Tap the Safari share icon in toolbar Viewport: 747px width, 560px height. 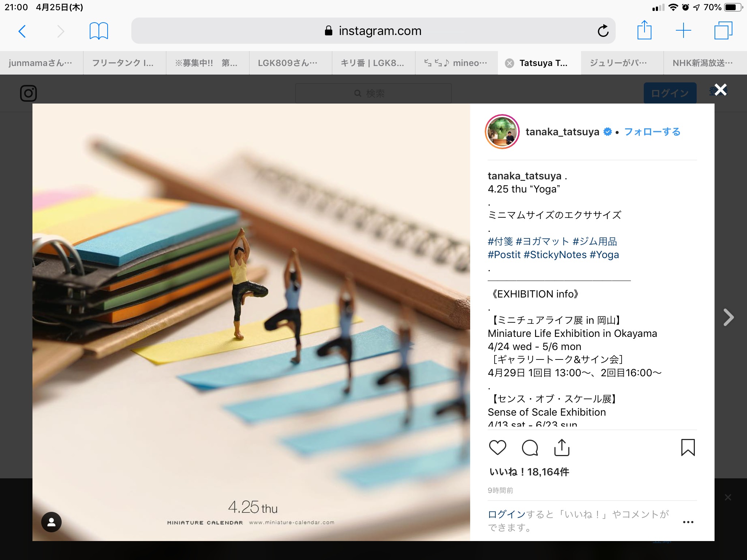point(644,30)
